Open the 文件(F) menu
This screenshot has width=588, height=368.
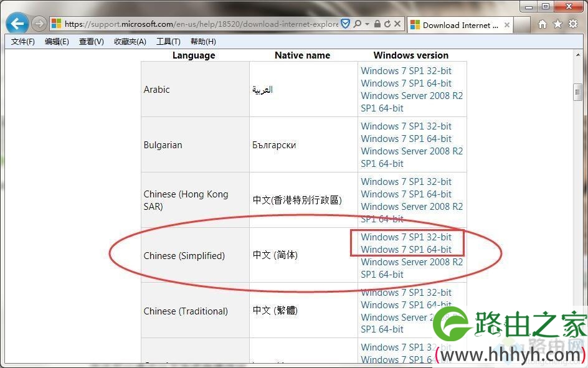point(23,42)
